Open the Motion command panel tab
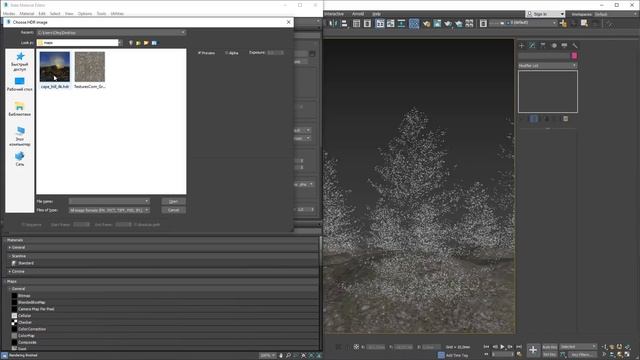The height and width of the screenshot is (360, 640). pyautogui.click(x=554, y=45)
